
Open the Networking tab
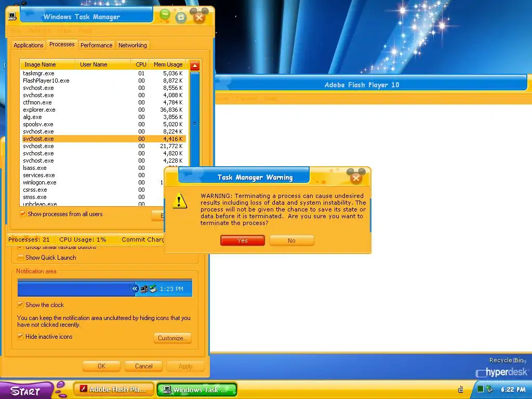132,45
